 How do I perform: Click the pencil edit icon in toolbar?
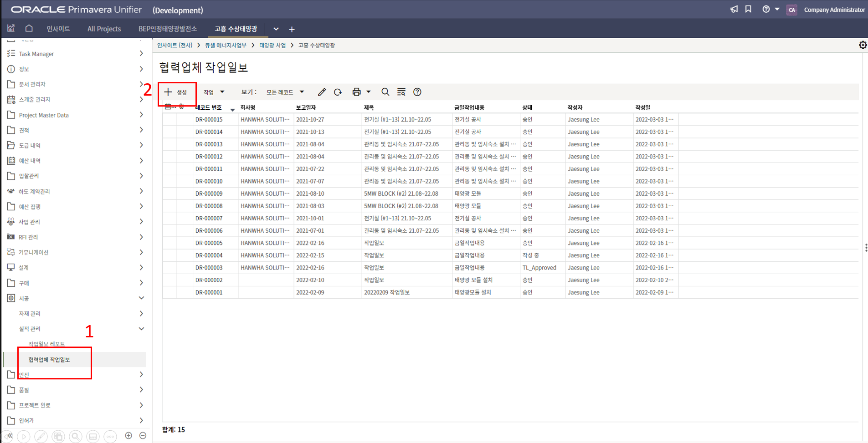click(x=322, y=92)
